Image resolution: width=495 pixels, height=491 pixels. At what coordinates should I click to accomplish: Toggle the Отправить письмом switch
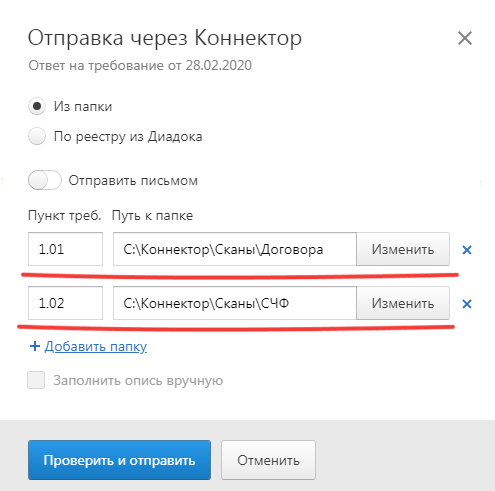pos(45,180)
